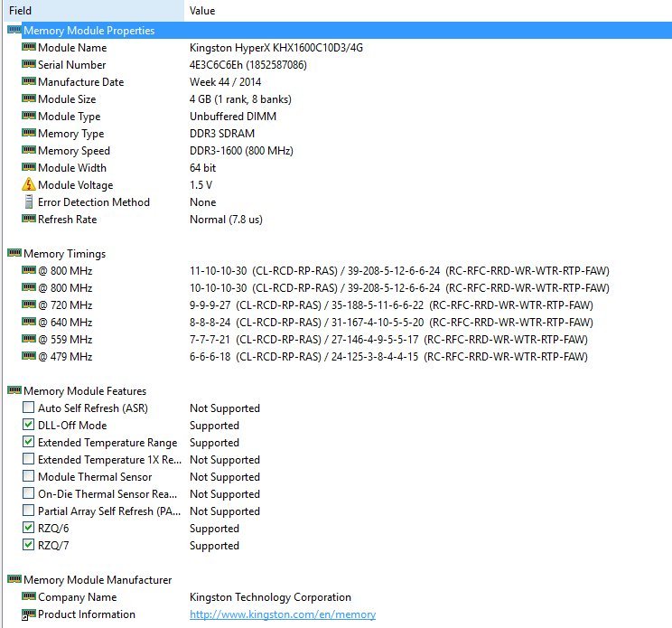Click the Value column header
This screenshot has width=672, height=628.
point(428,10)
